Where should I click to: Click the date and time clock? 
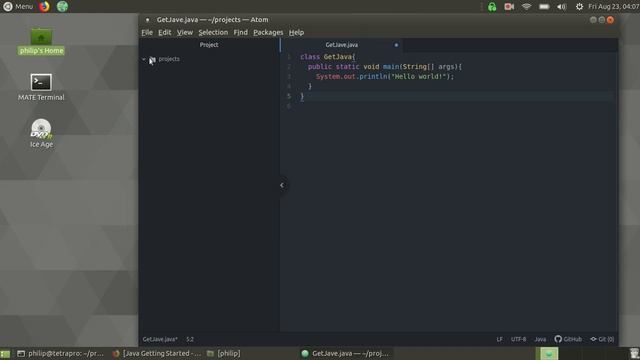point(613,7)
